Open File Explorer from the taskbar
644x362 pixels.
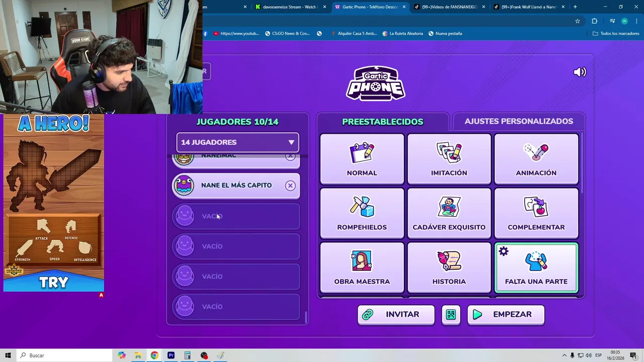138,355
